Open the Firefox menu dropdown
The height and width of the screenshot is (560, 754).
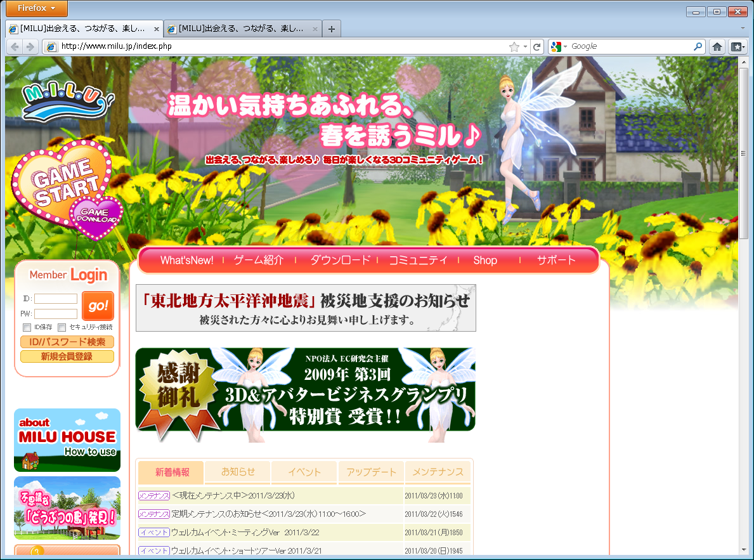coord(37,9)
